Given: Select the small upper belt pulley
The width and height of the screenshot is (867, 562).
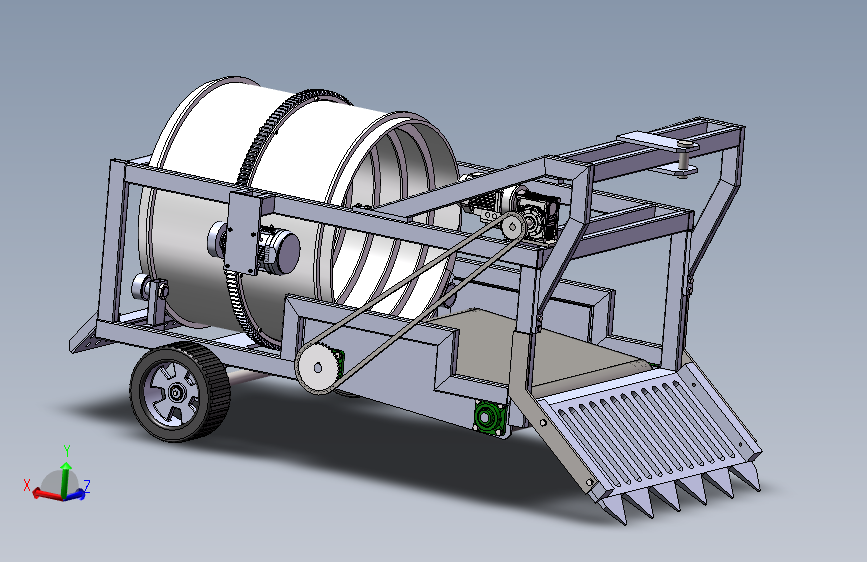Looking at the screenshot, I should [513, 226].
